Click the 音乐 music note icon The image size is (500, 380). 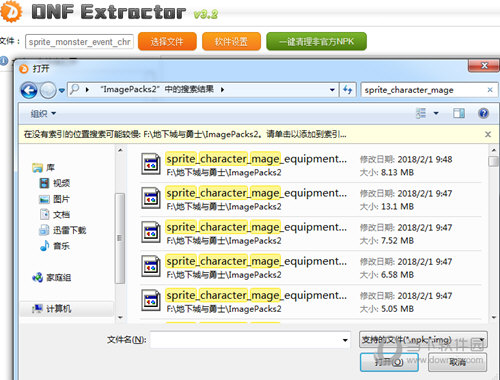point(44,246)
